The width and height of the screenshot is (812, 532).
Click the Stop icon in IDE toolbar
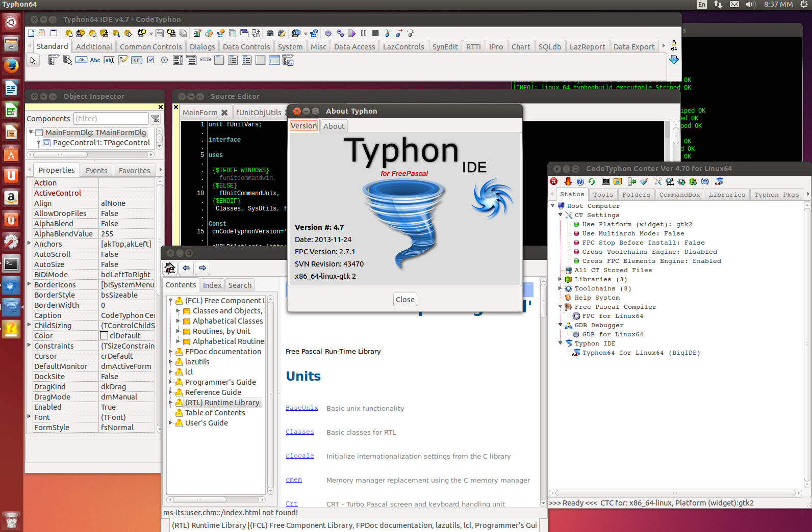tap(375, 33)
